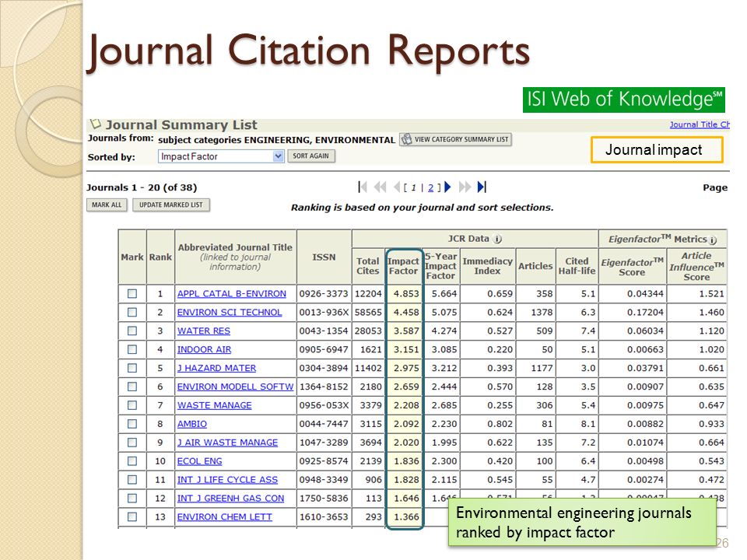Screen dimensions: 747x560
Task: Click impact factor value 4.853
Action: (406, 294)
